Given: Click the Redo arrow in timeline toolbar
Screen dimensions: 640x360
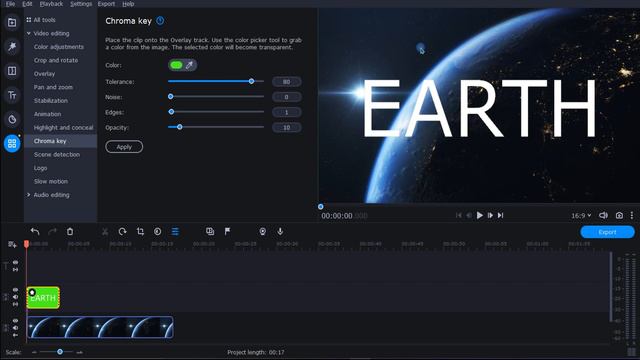Looking at the screenshot, I should pyautogui.click(x=52, y=231).
